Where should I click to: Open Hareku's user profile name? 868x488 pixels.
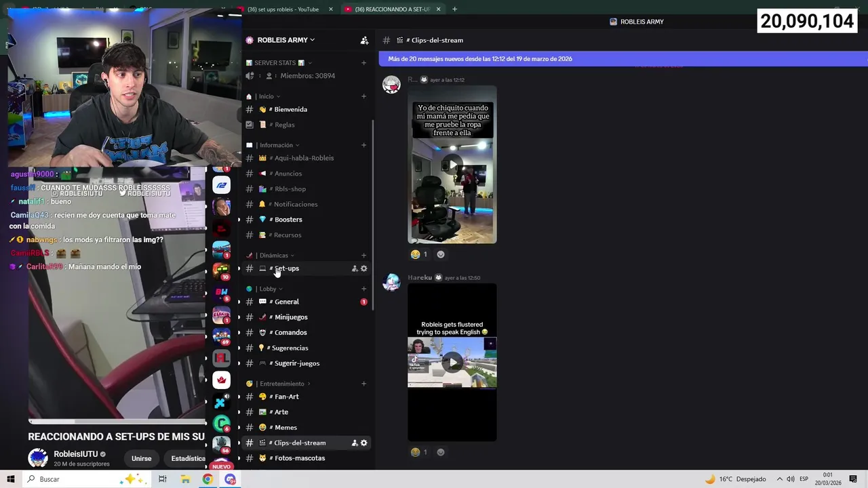point(420,278)
